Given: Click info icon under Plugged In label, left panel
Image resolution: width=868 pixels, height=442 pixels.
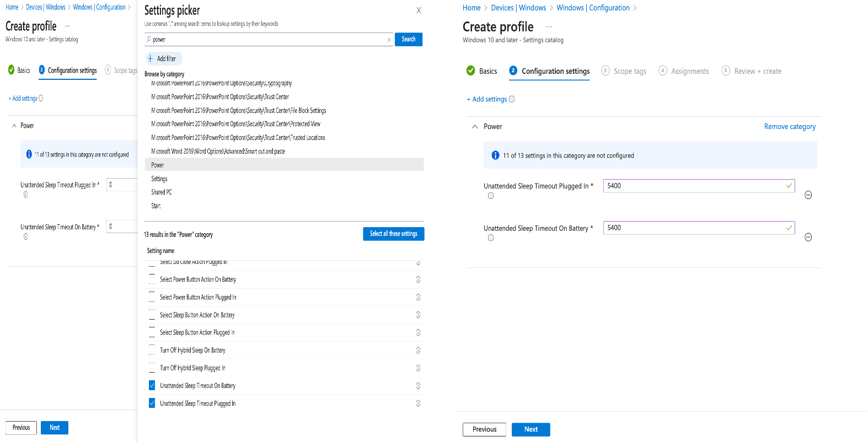Looking at the screenshot, I should pos(25,195).
